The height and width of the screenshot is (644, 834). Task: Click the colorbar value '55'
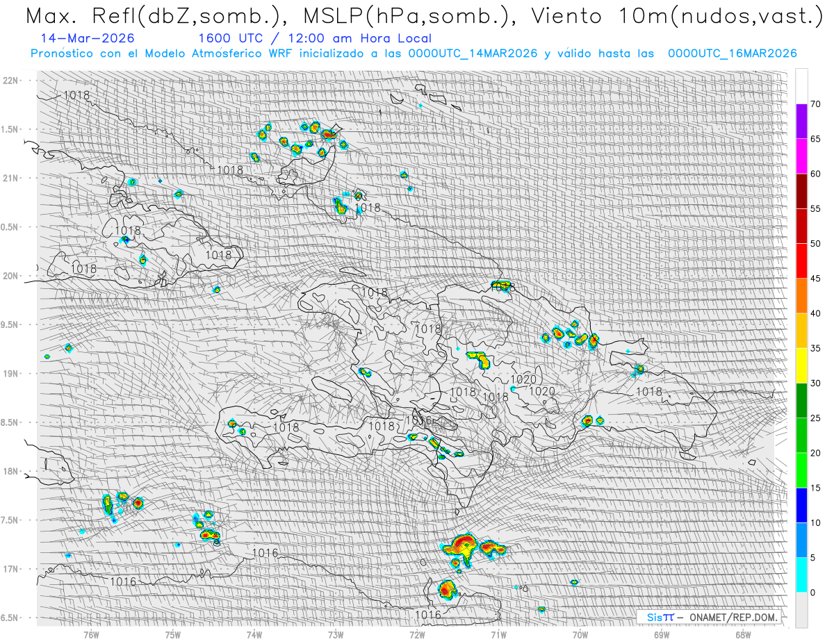tap(816, 209)
